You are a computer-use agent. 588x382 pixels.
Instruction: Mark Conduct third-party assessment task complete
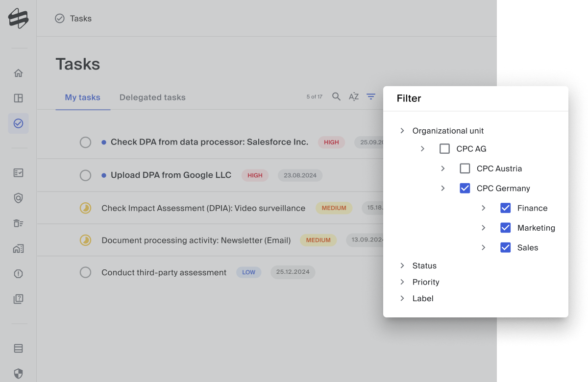pos(85,272)
